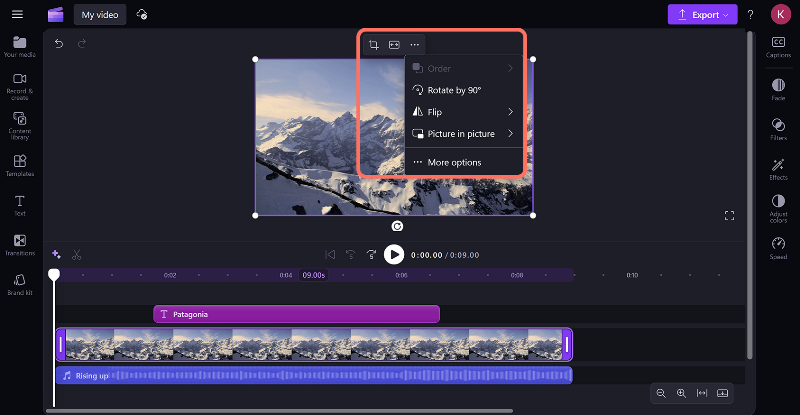Open the Filters panel
Screen dimensions: 800x415
pyautogui.click(x=778, y=129)
